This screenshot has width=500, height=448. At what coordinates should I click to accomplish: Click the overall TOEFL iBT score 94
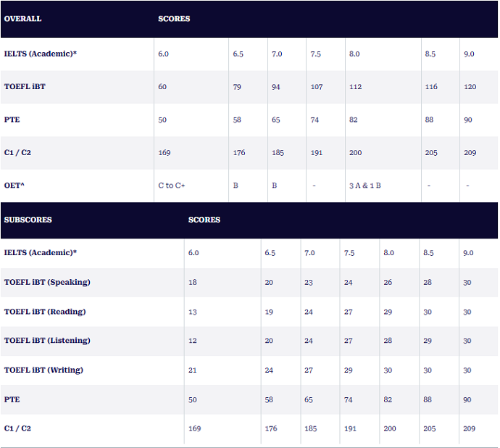(x=277, y=87)
